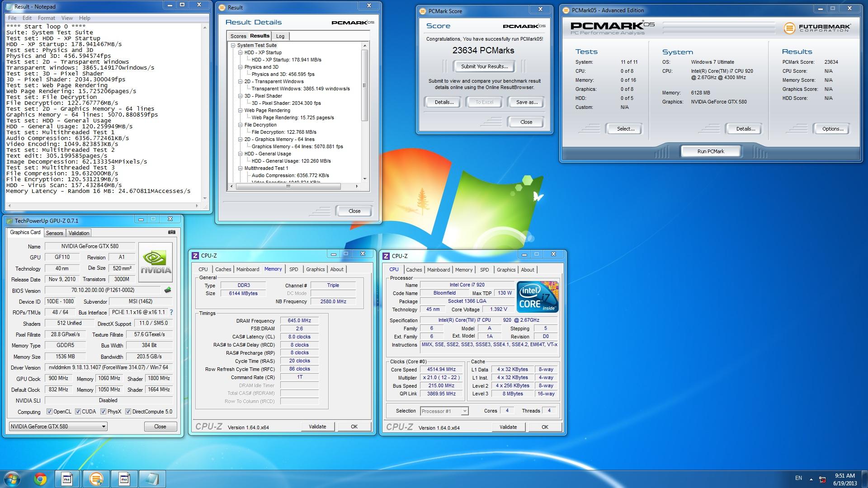Click the CPU-Z memory window title icon
The image size is (868, 488).
[195, 256]
